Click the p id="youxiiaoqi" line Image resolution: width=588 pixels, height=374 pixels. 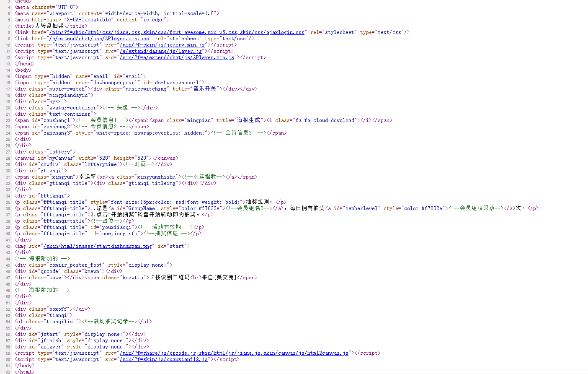tap(110, 227)
